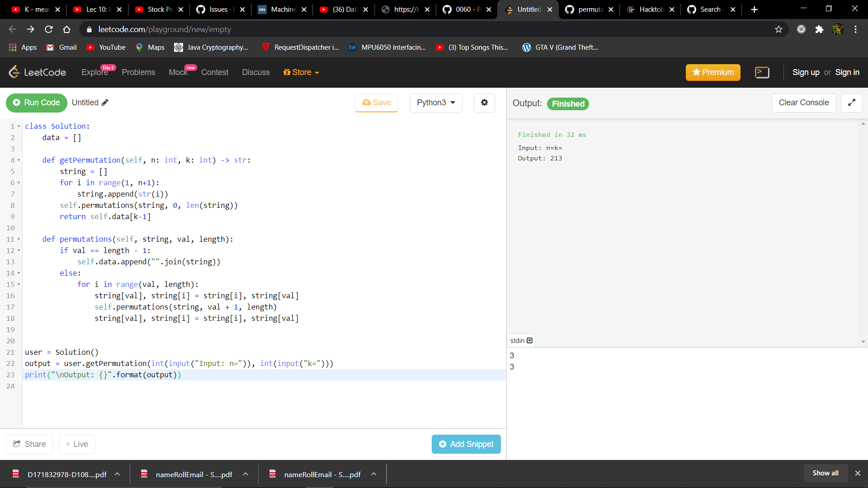Click the pencil icon to rename Untitled
Image resolution: width=868 pixels, height=488 pixels.
pos(105,103)
